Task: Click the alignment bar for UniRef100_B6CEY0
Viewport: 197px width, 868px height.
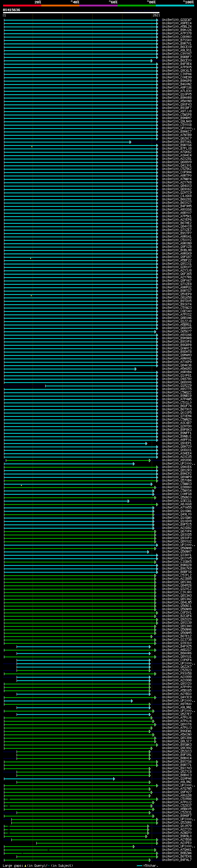Action: [78, 61]
